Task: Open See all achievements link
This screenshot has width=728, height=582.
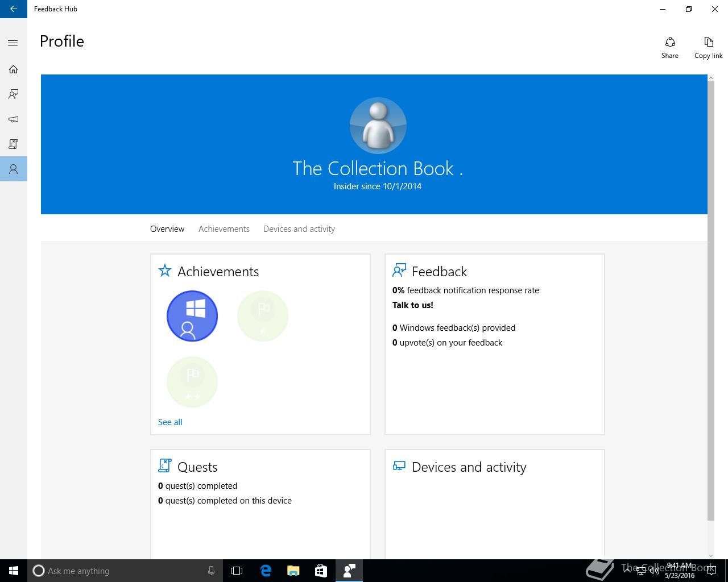Action: tap(170, 422)
